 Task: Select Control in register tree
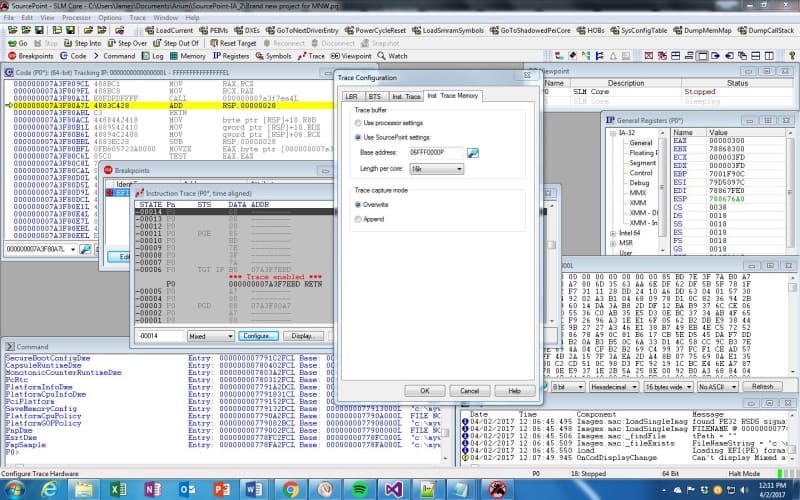point(641,173)
